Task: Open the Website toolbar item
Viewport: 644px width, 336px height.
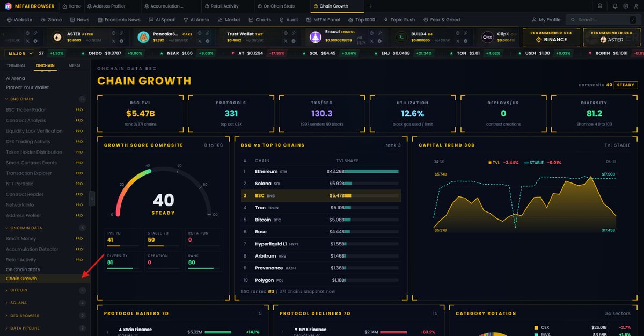Action: [x=19, y=20]
